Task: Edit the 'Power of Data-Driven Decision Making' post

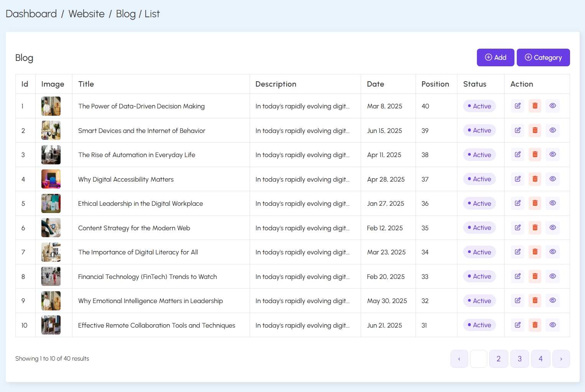Action: pyautogui.click(x=518, y=106)
